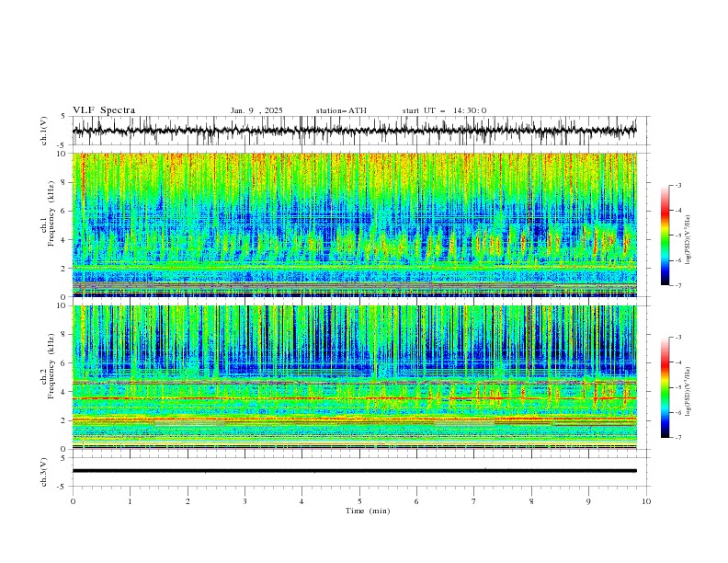Click the ch.2 Frequency (kHz) axis label
This screenshot has width=728, height=563.
click(x=48, y=366)
